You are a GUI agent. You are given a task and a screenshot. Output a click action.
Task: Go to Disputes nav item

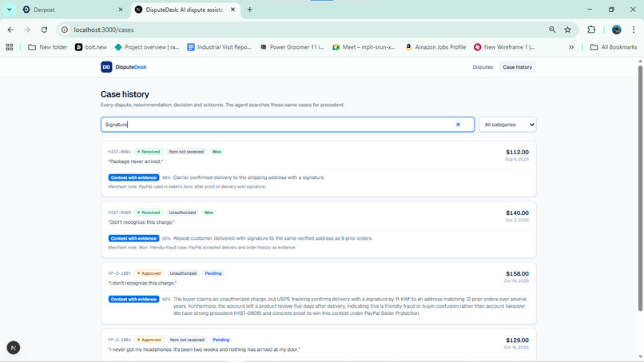point(483,67)
